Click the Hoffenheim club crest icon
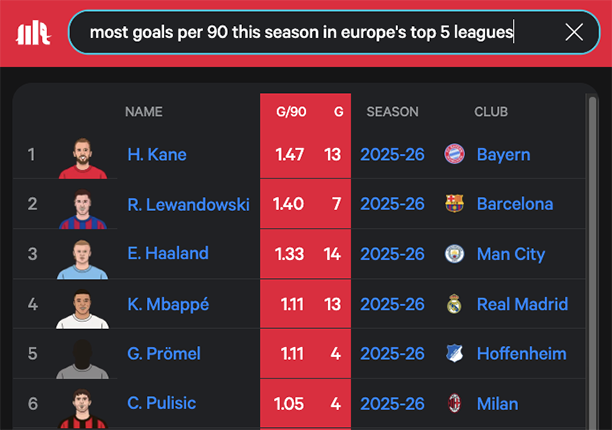This screenshot has height=430, width=612. 455,354
